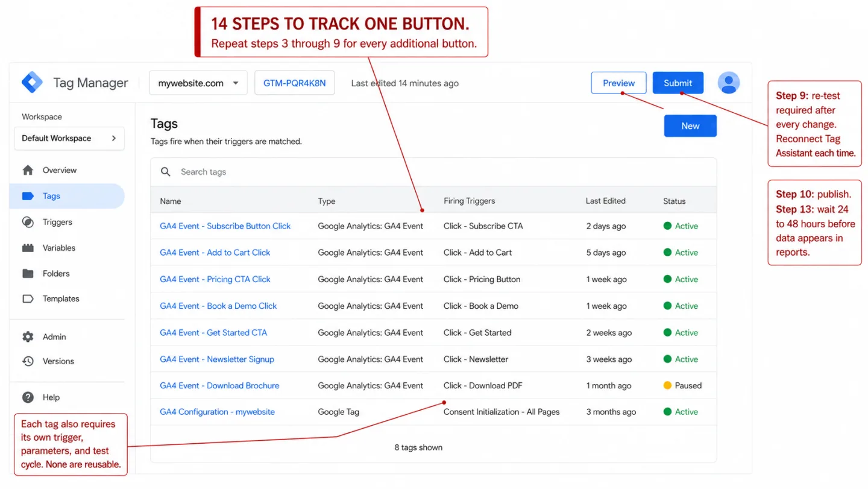Image resolution: width=868 pixels, height=489 pixels.
Task: Sort by the Name column header
Action: (x=171, y=201)
